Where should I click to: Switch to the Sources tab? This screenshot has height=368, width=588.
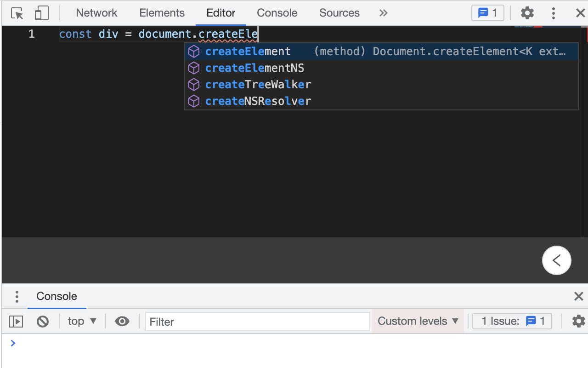click(339, 13)
